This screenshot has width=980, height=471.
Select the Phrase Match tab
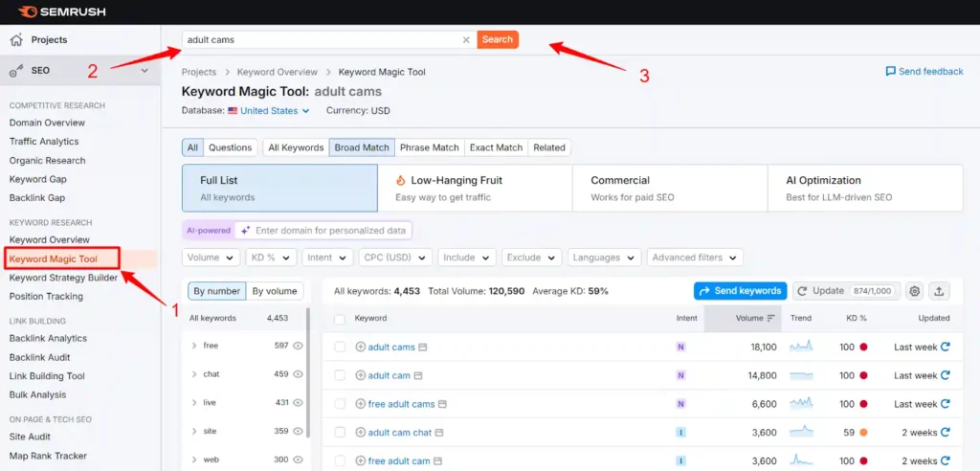tap(430, 147)
